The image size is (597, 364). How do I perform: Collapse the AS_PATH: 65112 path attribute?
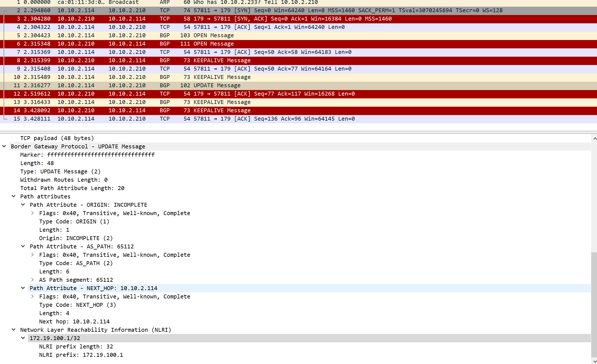pos(23,246)
